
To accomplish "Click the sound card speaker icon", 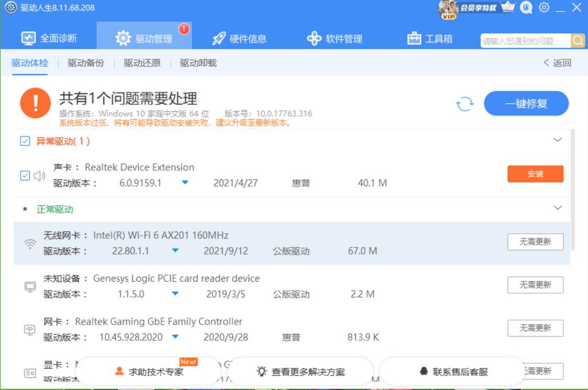I will (x=40, y=176).
